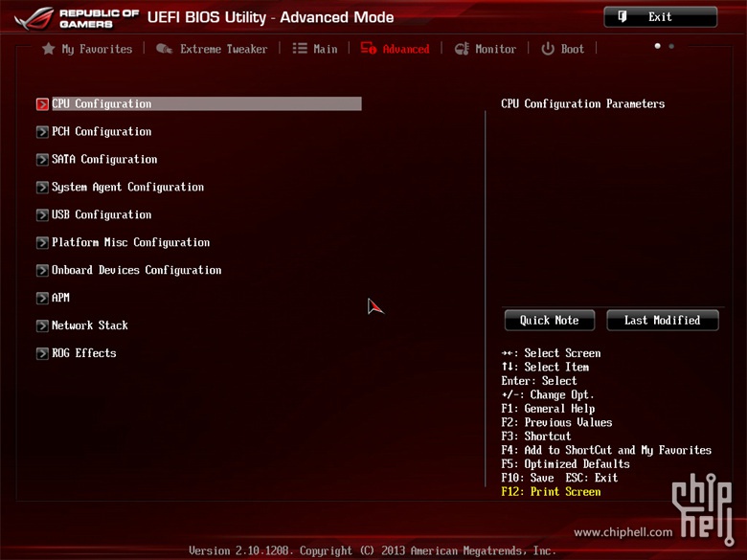This screenshot has height=560, width=747.
Task: Open the ROG Effects entry
Action: [x=84, y=353]
